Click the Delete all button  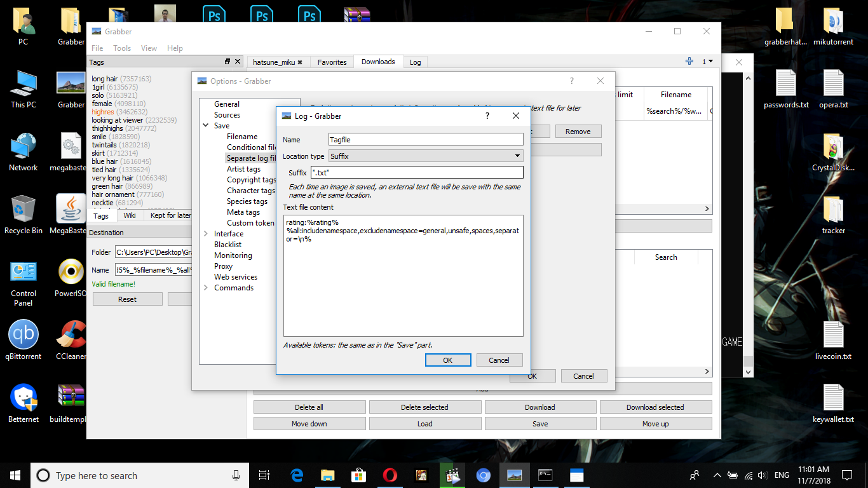(309, 407)
